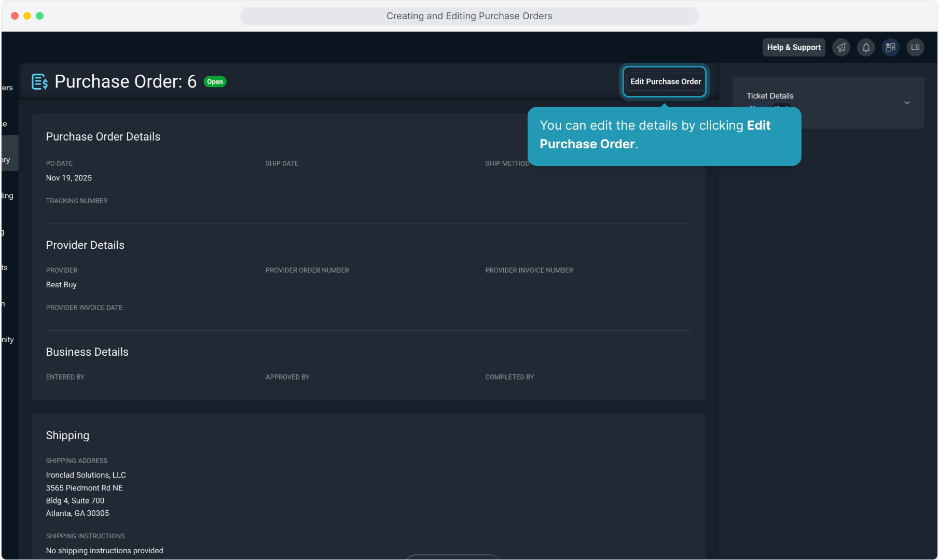Open the dashboard widgets grid icon

point(891,47)
